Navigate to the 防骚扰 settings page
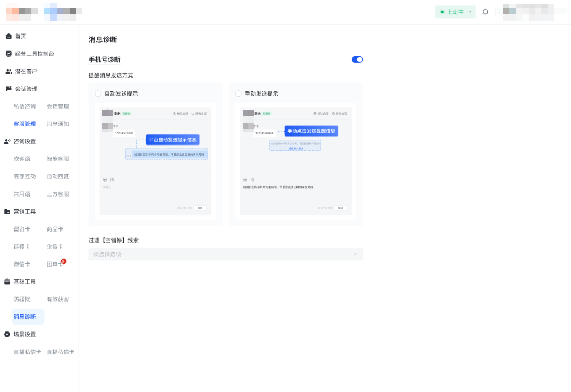571x392 pixels. pos(22,299)
